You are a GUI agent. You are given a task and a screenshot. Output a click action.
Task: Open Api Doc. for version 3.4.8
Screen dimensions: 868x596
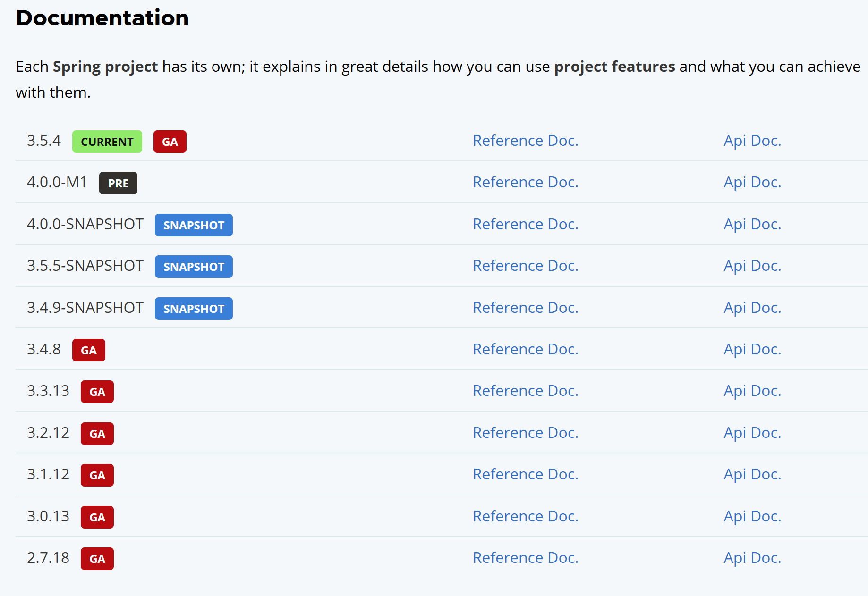point(752,349)
